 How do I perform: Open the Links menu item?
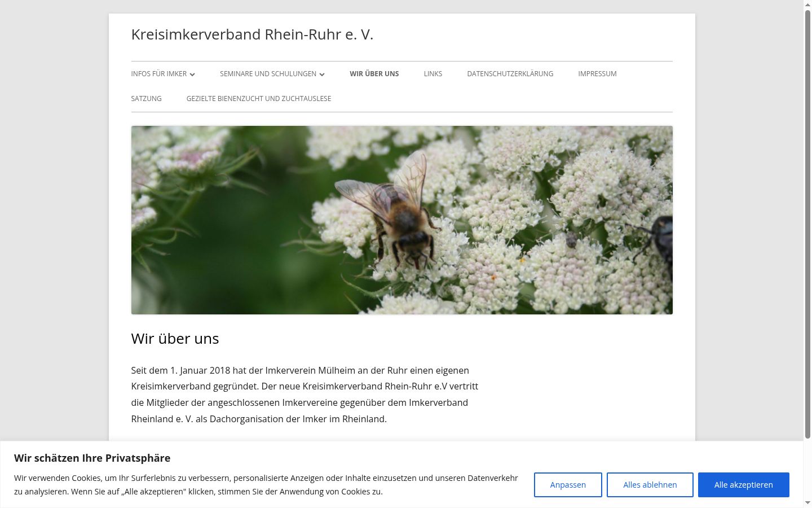[433, 74]
